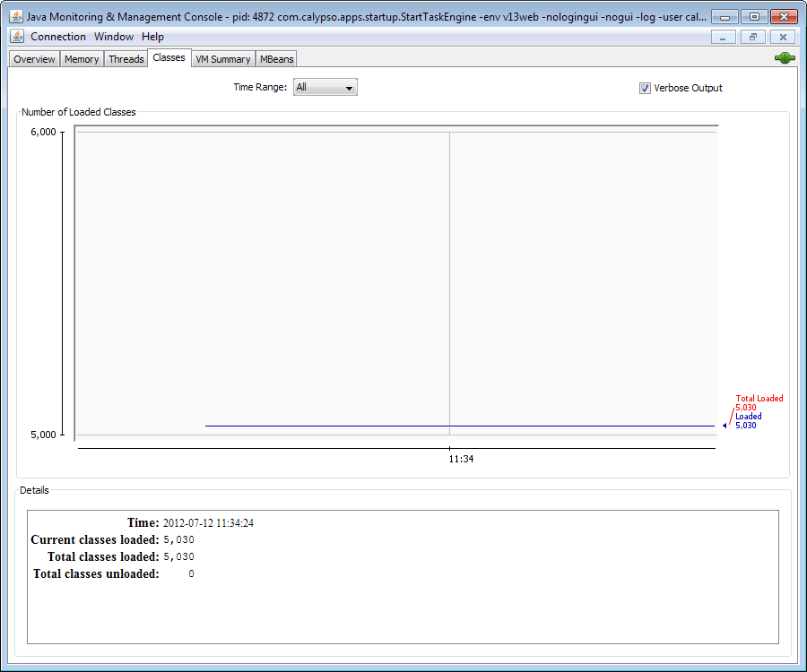807x672 pixels.
Task: Click the blue Loaded legend label
Action: click(749, 417)
